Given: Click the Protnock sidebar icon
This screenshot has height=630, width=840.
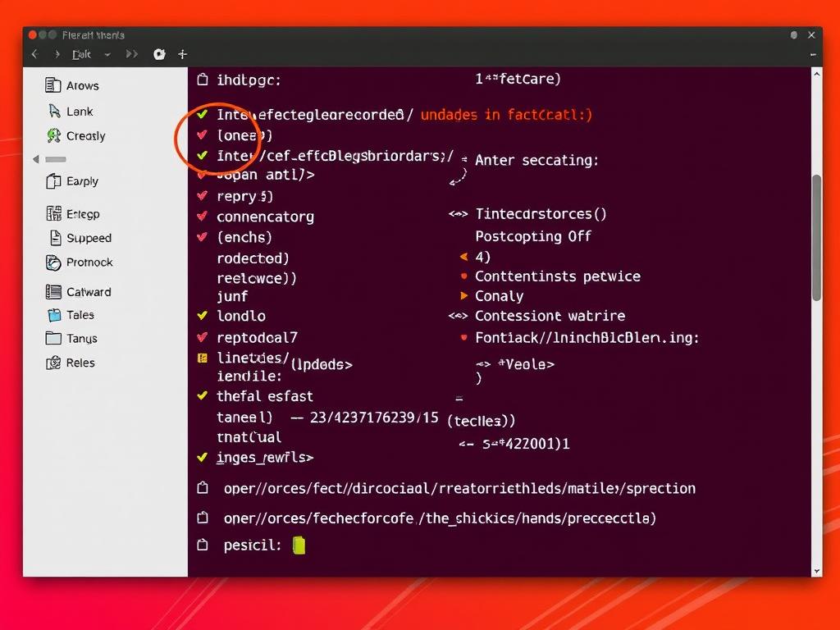Looking at the screenshot, I should [54, 262].
